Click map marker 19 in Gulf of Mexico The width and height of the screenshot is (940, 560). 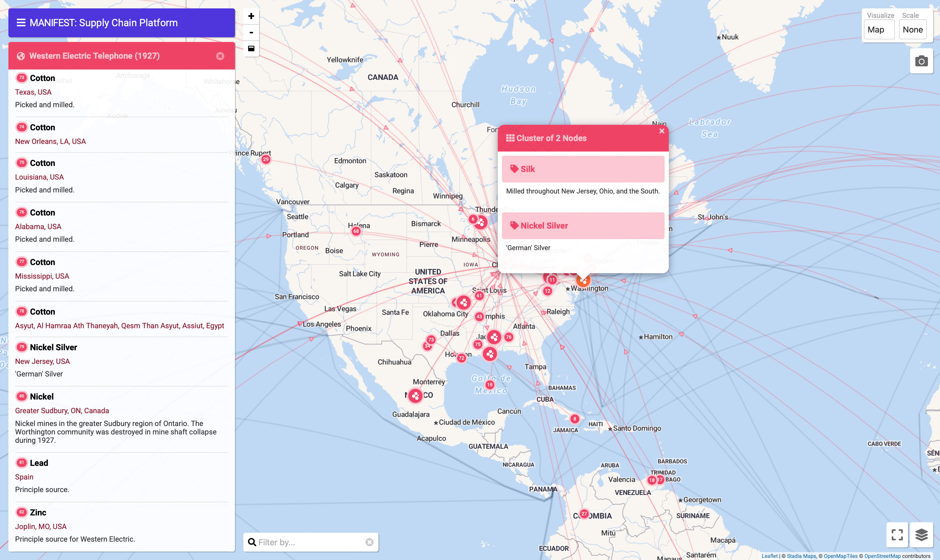coord(490,385)
